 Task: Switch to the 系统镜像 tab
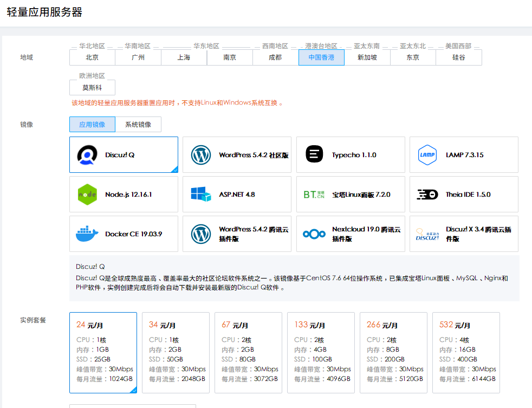click(x=138, y=125)
